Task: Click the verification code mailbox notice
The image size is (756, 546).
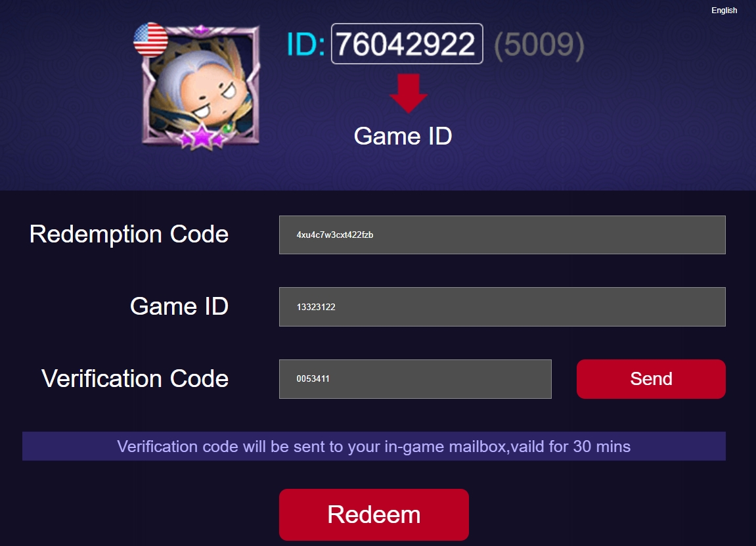Action: 374,446
